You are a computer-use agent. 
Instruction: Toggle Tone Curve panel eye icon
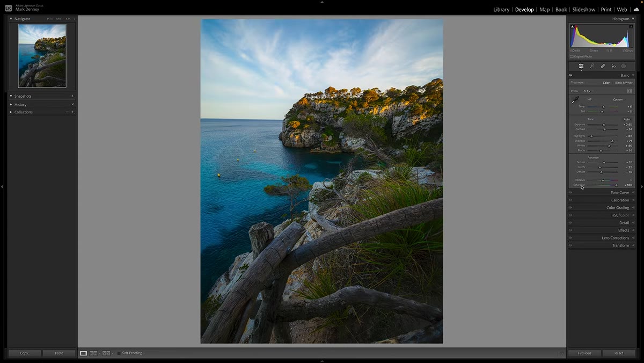(570, 192)
